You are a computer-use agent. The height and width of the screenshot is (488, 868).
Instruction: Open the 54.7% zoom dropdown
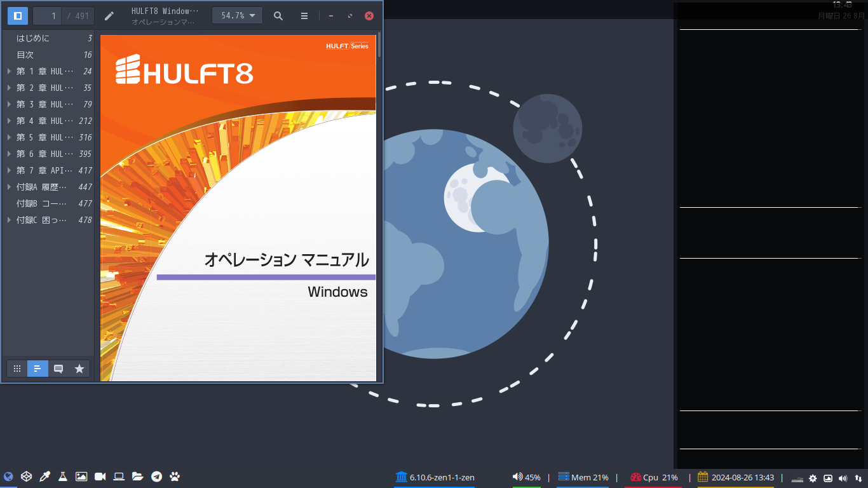[x=237, y=16]
